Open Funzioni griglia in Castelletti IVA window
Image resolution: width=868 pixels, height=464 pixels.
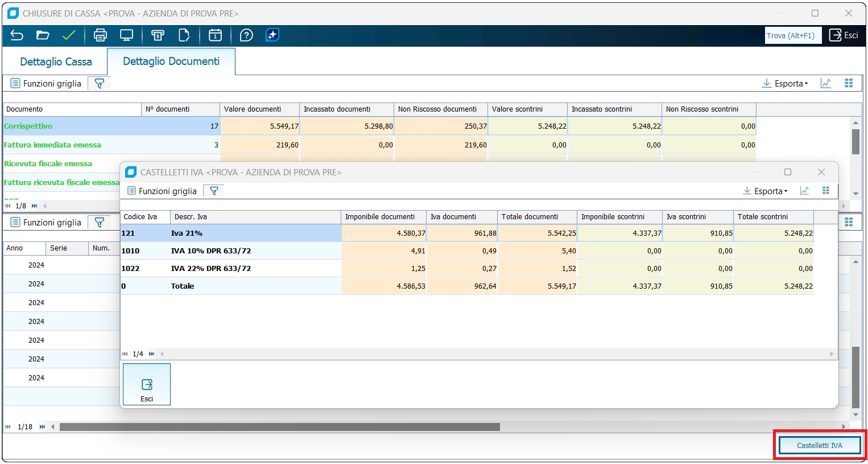coord(162,191)
